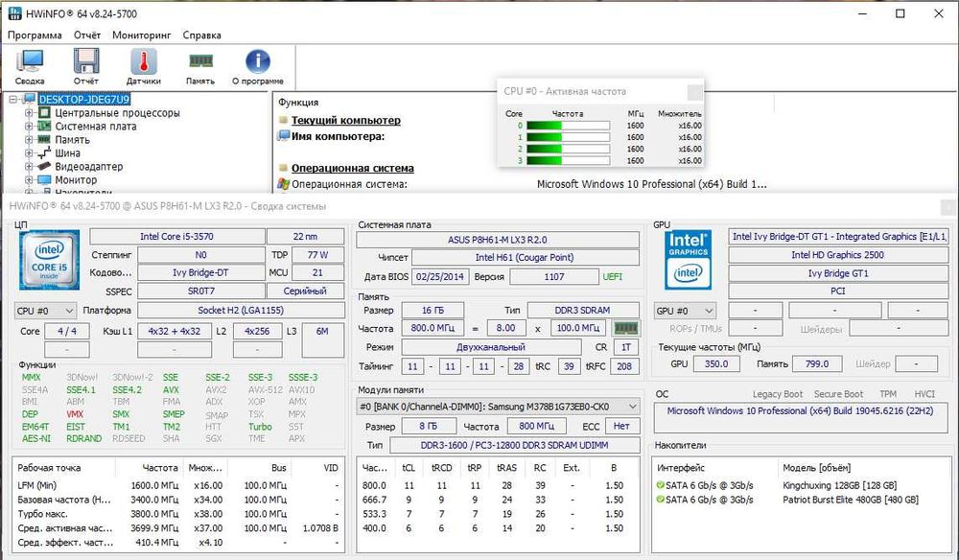Click the Текущий компьютер heading link
The image size is (959, 560).
coord(345,121)
